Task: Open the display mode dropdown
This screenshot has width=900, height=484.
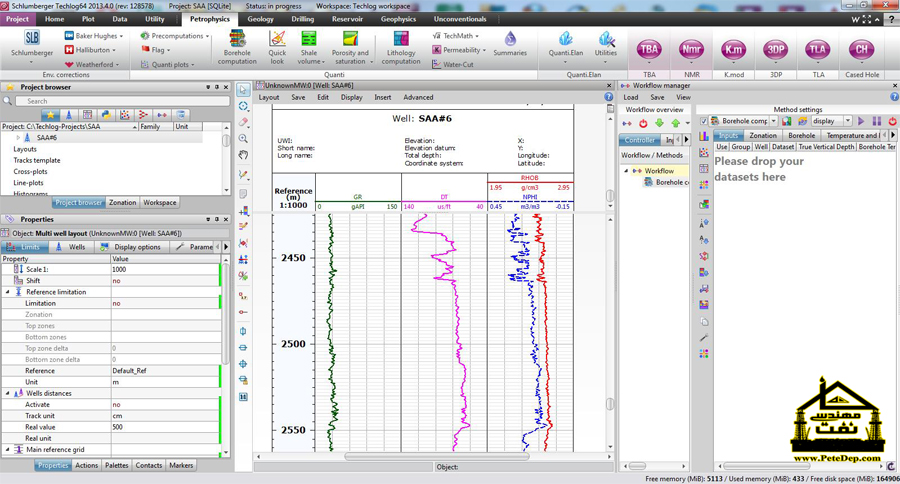Action: pyautogui.click(x=847, y=121)
